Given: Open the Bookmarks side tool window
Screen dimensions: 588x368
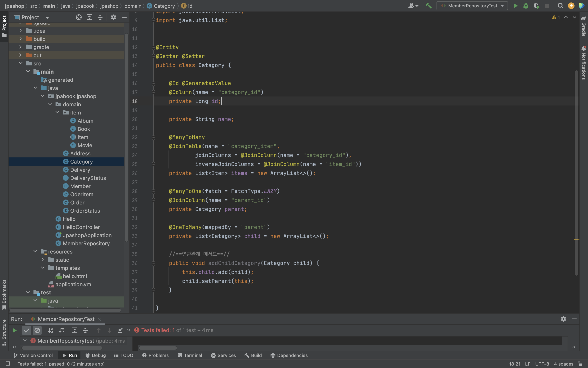Looking at the screenshot, I should [4, 294].
